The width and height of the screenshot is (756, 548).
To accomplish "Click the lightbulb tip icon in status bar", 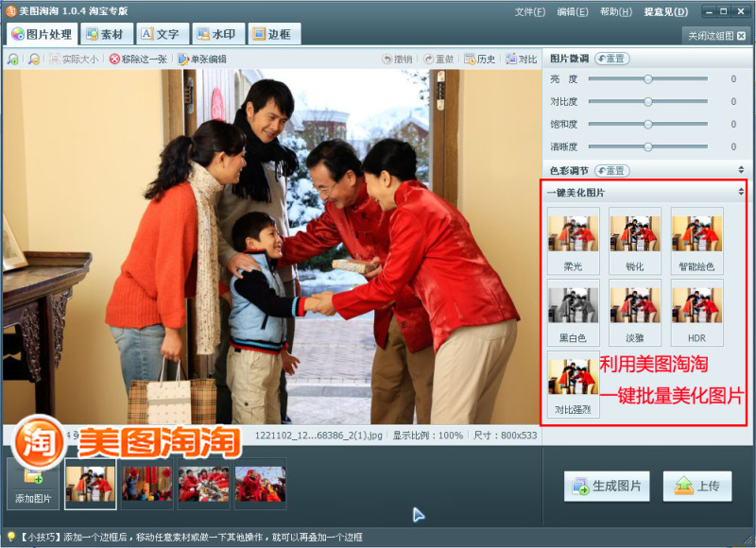I will coord(10,538).
